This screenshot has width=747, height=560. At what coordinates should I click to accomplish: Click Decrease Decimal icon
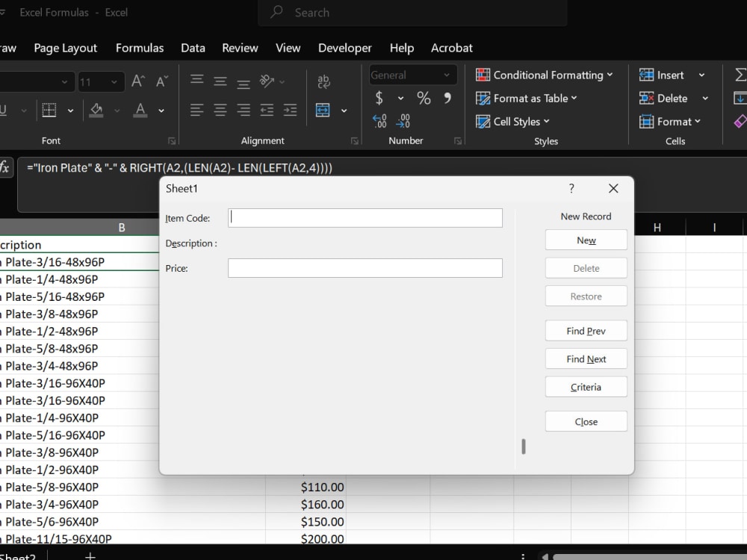click(403, 121)
